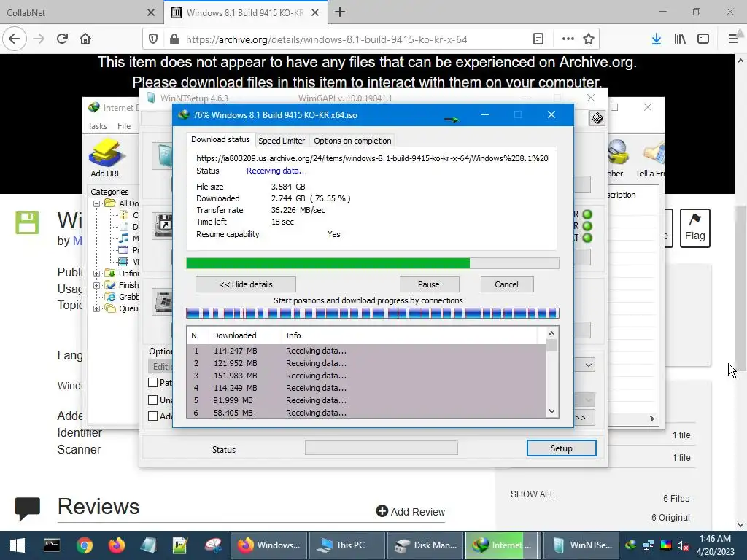Click the Add URL icon in Internet Download Manager

(106, 158)
